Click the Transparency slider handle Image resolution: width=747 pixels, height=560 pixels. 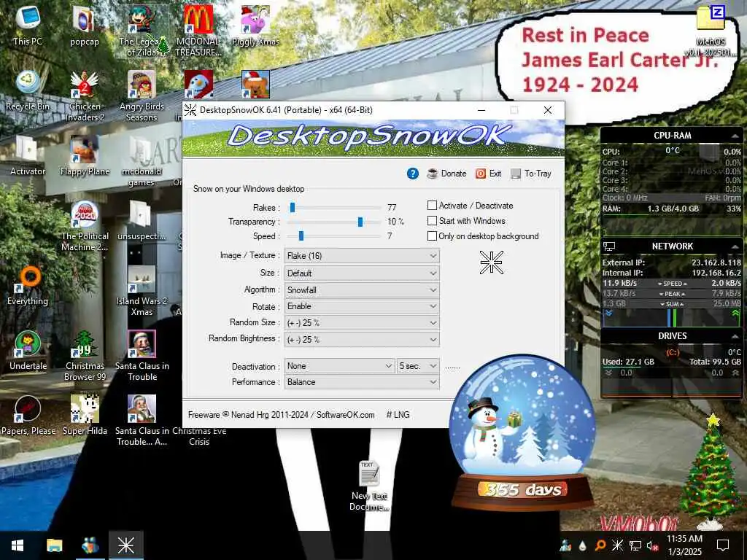(360, 222)
